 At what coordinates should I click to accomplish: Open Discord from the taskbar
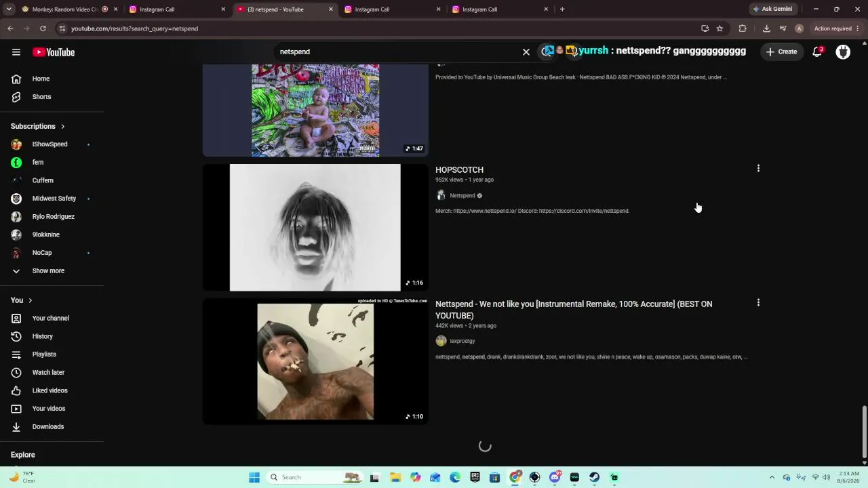pyautogui.click(x=555, y=477)
